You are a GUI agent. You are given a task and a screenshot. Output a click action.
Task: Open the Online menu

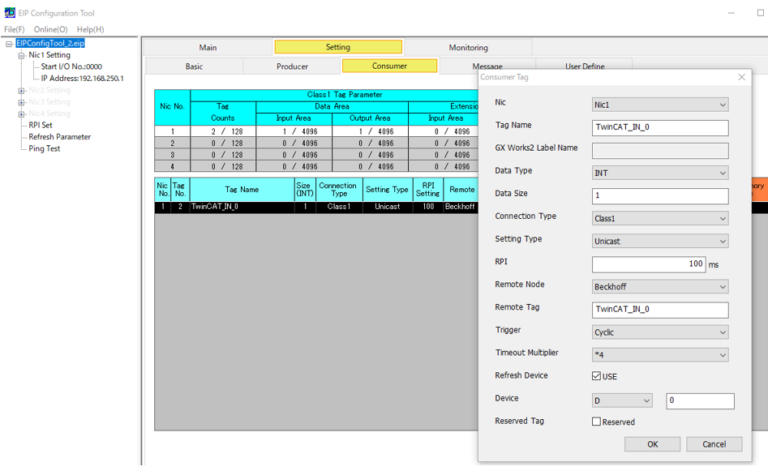(x=50, y=30)
